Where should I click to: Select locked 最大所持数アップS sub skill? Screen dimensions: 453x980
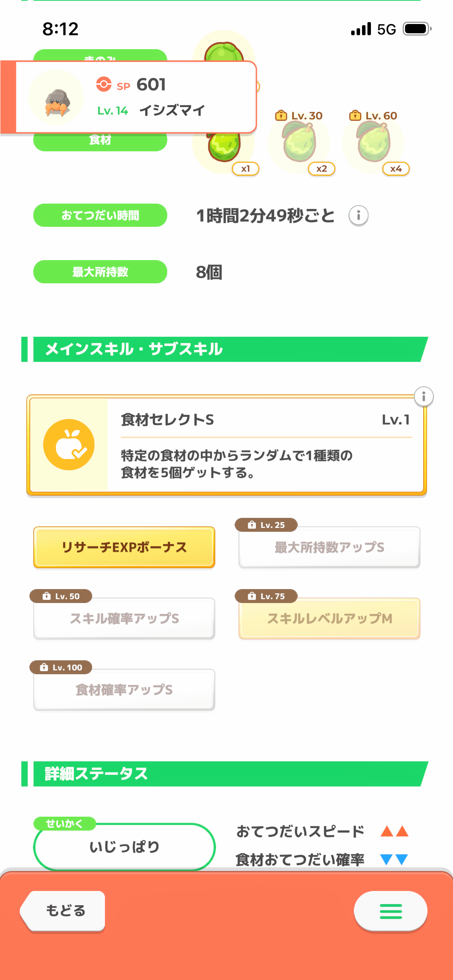tap(329, 547)
